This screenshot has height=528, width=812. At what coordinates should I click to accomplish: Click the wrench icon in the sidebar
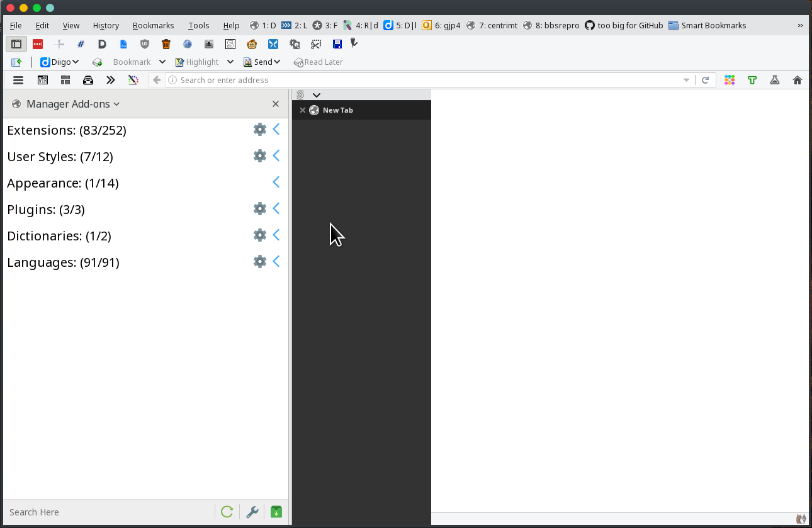252,512
